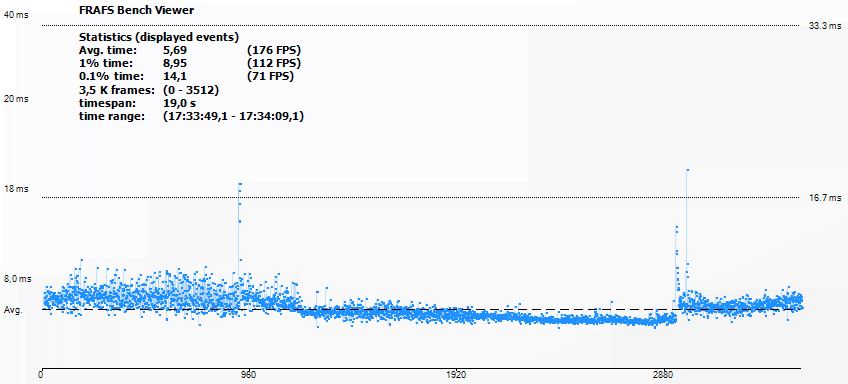Select the 176 FPS average readout
Image resolution: width=848 pixels, height=384 pixels.
(x=274, y=50)
